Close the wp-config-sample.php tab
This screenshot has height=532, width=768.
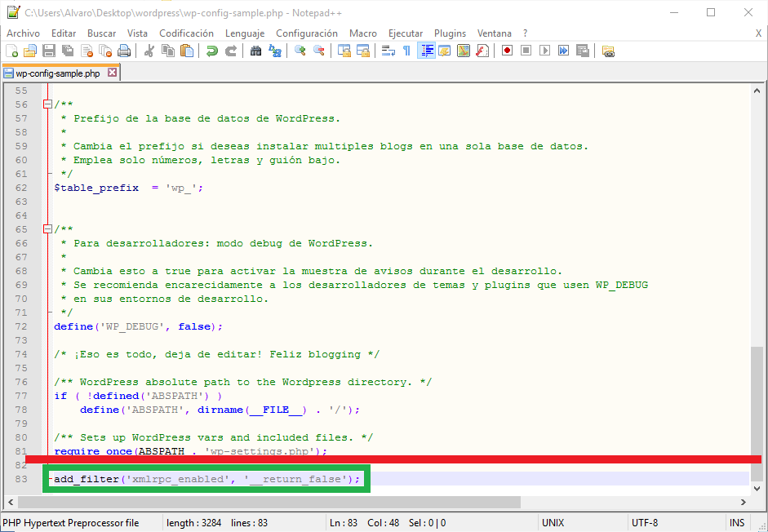tap(113, 73)
